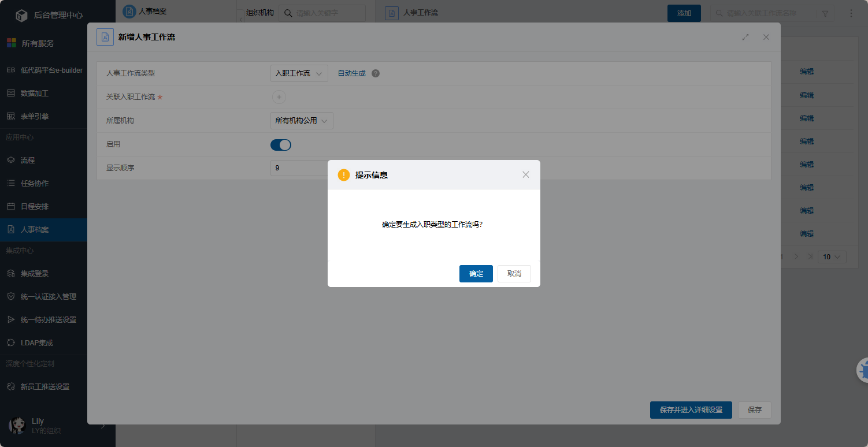Close the 提示信息 dialog with the X icon

tap(525, 174)
